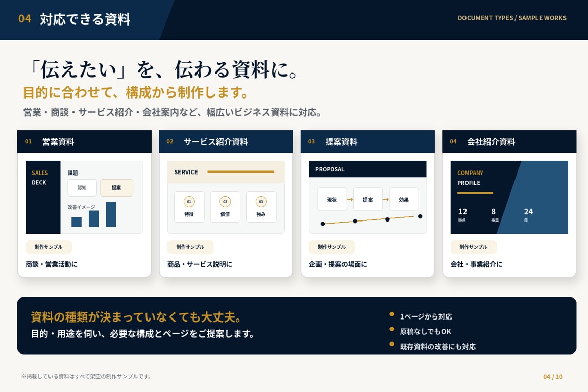Click the shortest bar in 改善イメージ chart
The height and width of the screenshot is (392, 588).
pyautogui.click(x=77, y=222)
